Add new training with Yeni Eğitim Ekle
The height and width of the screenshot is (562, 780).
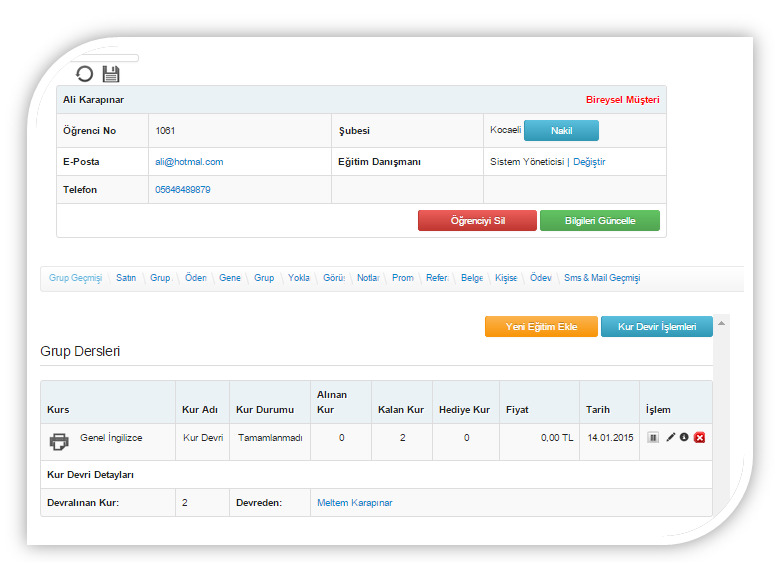(x=541, y=327)
